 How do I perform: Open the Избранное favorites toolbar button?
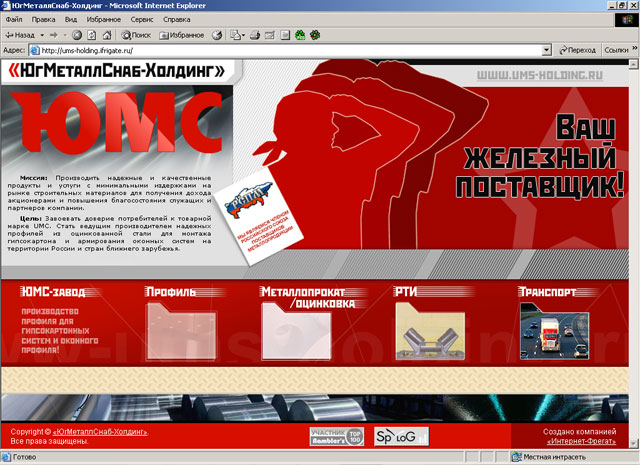click(182, 35)
